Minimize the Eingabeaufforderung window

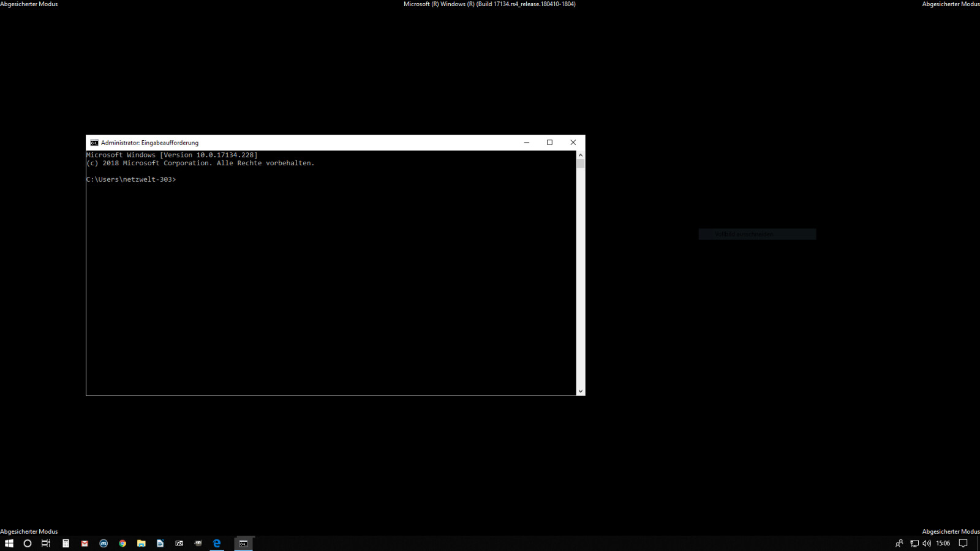point(527,143)
